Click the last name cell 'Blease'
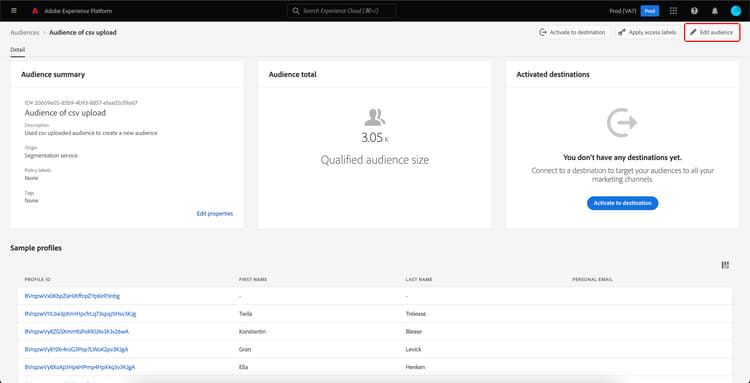The height and width of the screenshot is (383, 750). [x=413, y=331]
